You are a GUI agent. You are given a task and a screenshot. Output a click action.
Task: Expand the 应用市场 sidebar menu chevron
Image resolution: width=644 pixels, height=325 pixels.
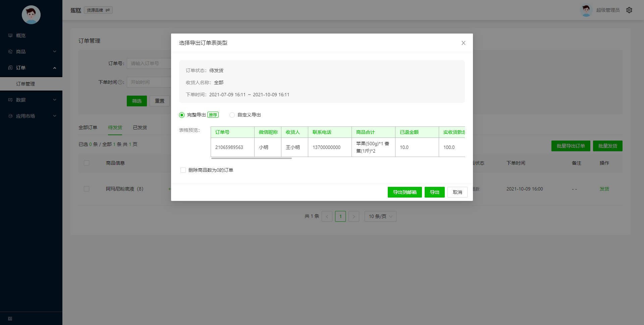pyautogui.click(x=55, y=116)
